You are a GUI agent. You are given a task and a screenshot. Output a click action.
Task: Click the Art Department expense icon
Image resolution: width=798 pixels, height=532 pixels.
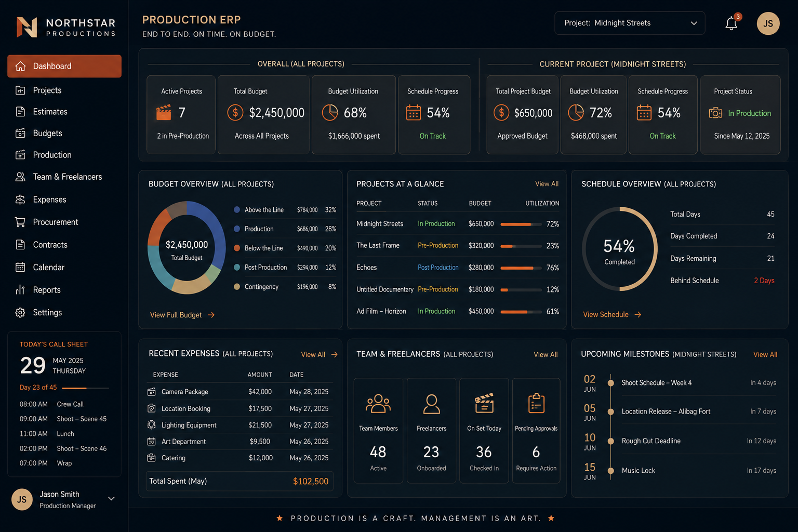point(151,442)
